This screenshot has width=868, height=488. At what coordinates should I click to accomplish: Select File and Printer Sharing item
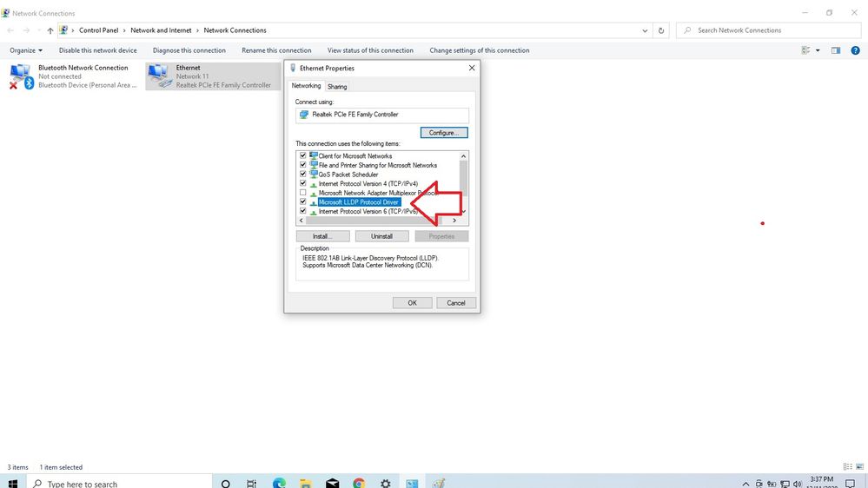[x=378, y=165]
